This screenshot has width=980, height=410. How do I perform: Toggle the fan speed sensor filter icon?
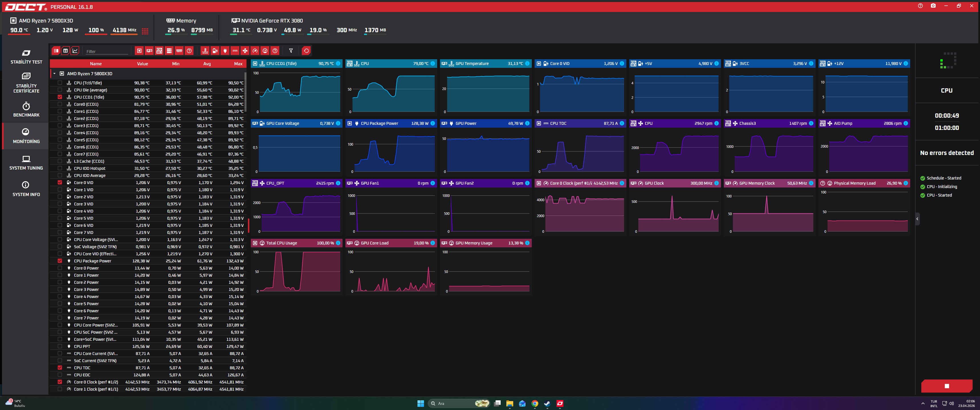245,51
